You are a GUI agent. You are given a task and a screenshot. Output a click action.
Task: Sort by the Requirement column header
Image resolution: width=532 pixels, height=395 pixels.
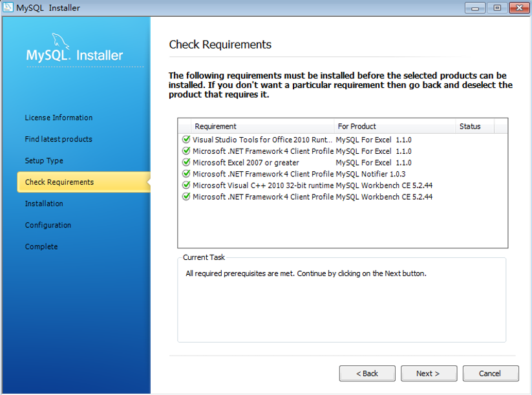pyautogui.click(x=262, y=126)
